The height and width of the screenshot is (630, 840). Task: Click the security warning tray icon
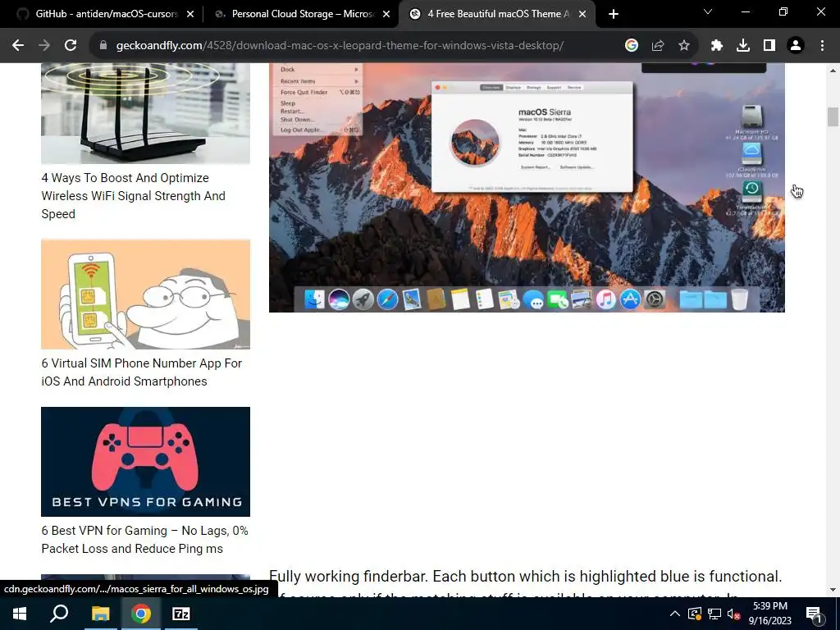point(695,614)
